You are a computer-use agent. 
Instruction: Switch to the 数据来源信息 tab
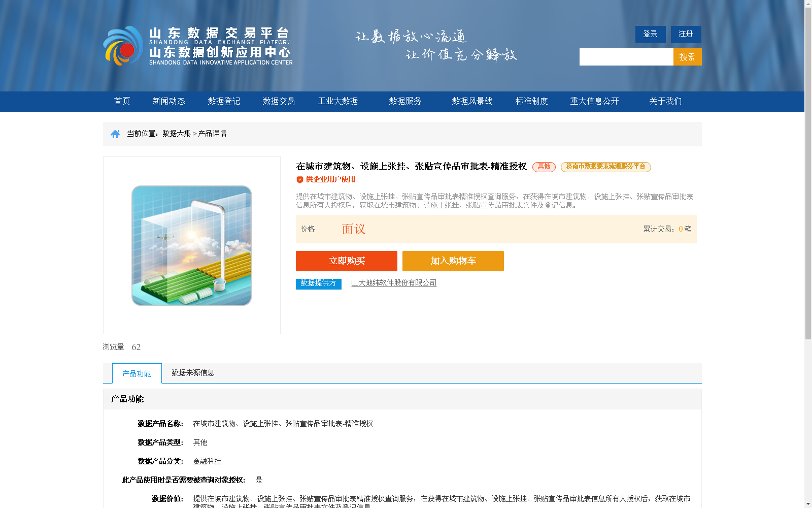193,373
